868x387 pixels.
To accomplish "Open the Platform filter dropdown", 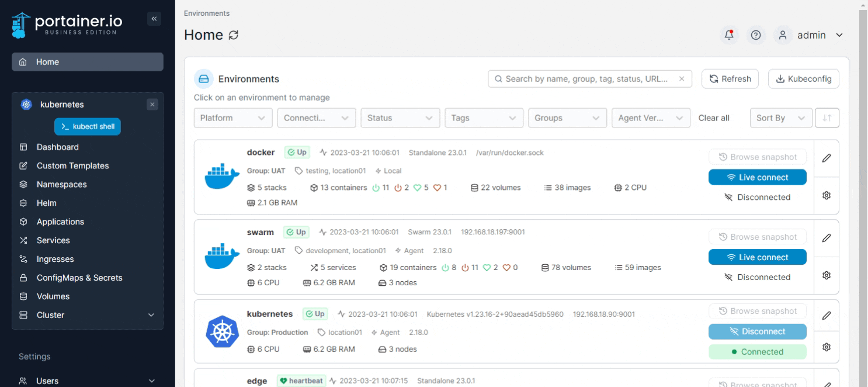I will (232, 118).
